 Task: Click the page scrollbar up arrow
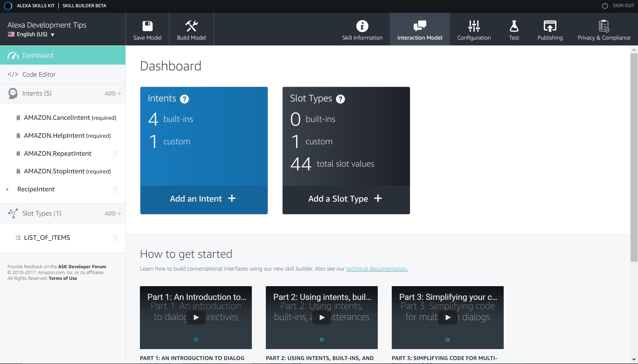634,50
